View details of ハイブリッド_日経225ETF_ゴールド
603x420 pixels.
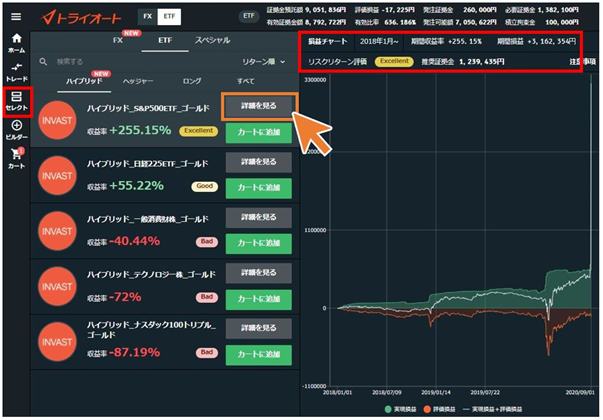tap(258, 162)
